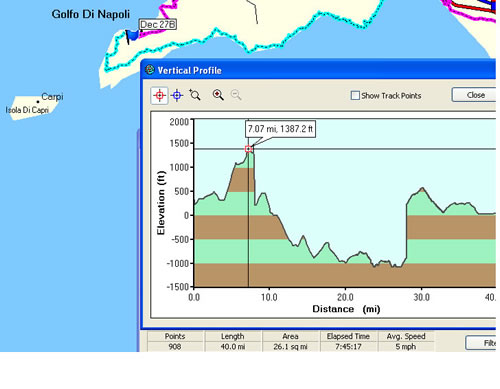The width and height of the screenshot is (500, 389).
Task: Enable the Show Track Points checkbox
Action: click(355, 96)
